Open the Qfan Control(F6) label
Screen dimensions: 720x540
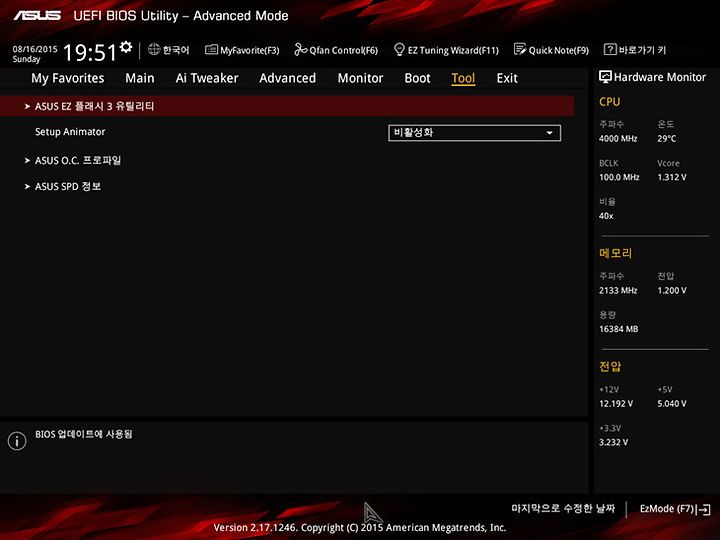click(x=343, y=50)
